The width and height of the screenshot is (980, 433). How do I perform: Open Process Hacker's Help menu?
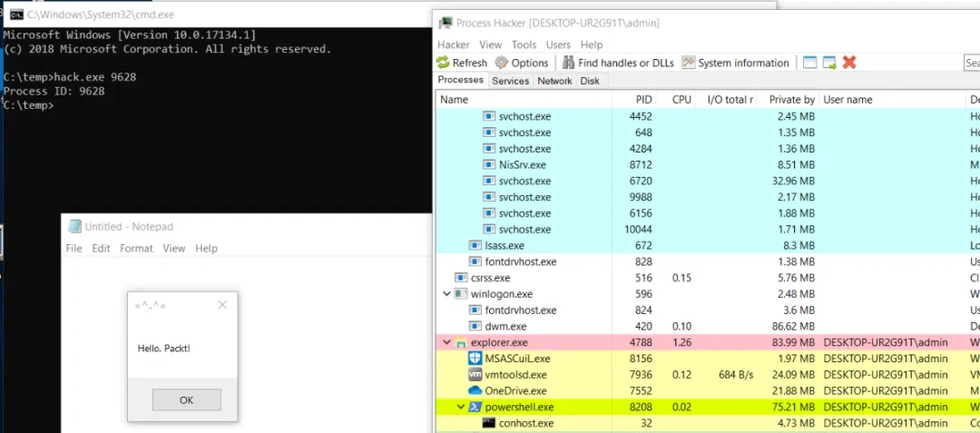pyautogui.click(x=592, y=44)
